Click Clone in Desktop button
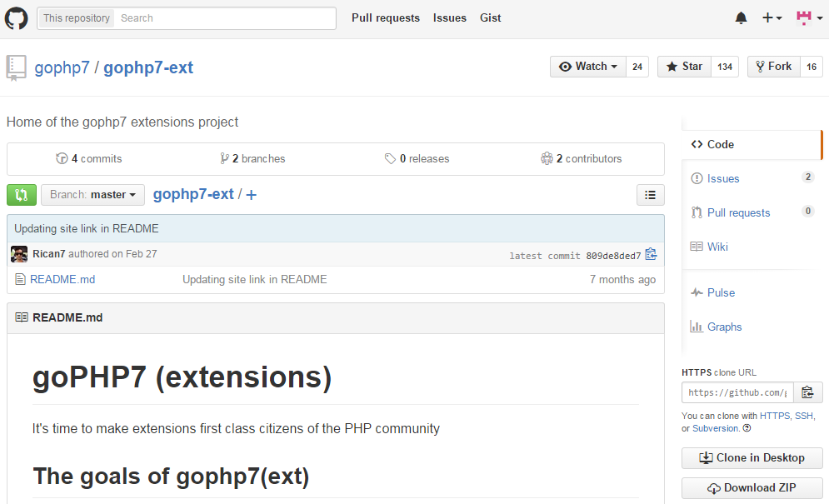 (x=752, y=458)
